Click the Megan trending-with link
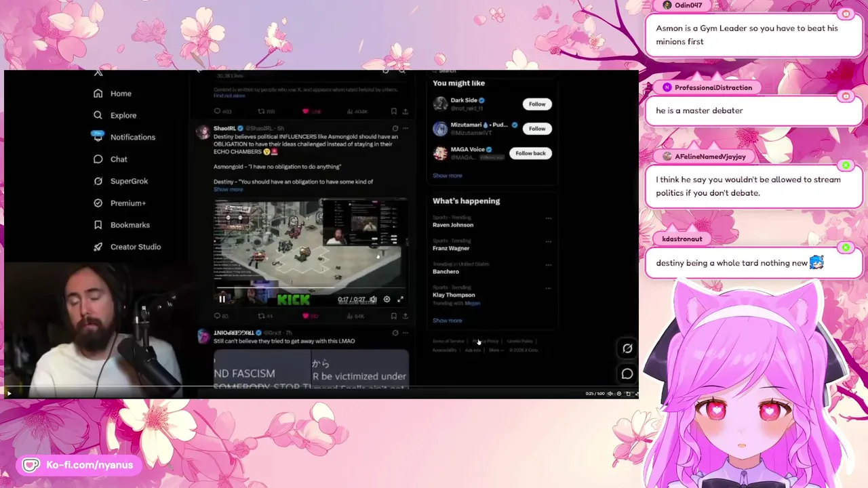This screenshot has width=868, height=488. pyautogui.click(x=473, y=303)
